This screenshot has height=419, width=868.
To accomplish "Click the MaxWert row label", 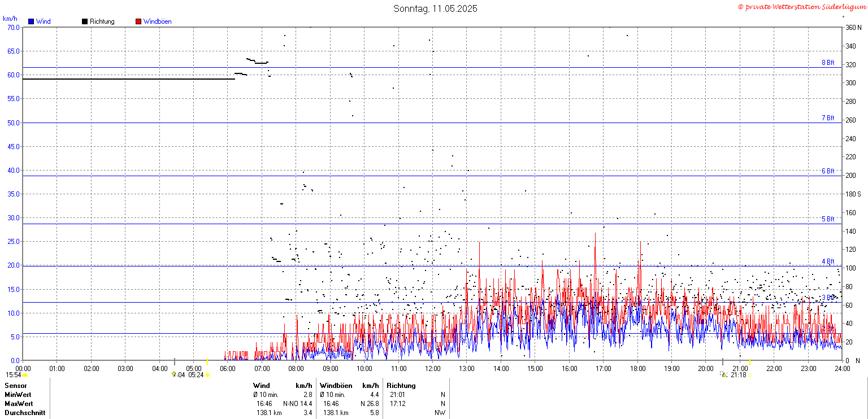I will click(x=19, y=404).
